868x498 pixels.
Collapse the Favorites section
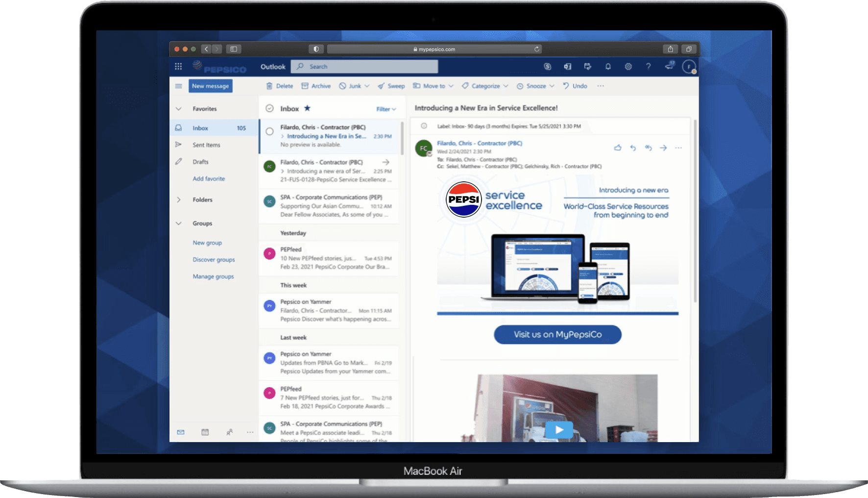pyautogui.click(x=179, y=109)
